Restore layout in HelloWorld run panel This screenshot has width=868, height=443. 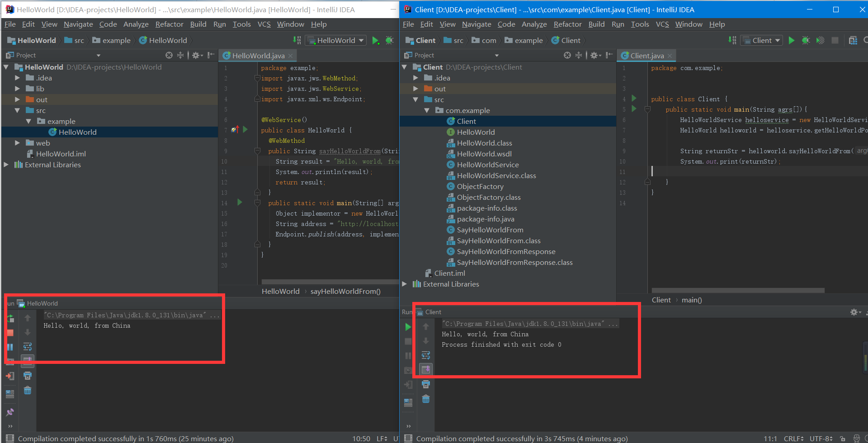(10, 394)
